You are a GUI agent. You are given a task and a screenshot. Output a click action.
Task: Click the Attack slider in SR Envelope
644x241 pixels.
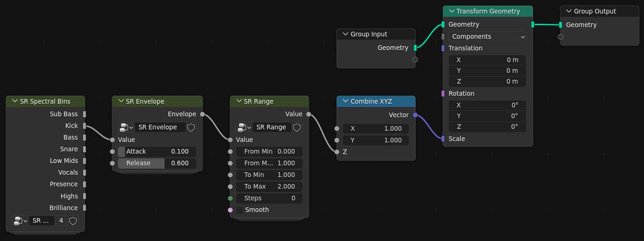coord(157,151)
